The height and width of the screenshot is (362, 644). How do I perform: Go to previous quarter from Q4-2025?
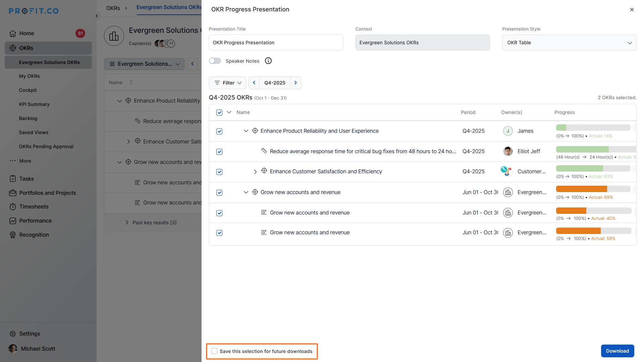tap(254, 83)
